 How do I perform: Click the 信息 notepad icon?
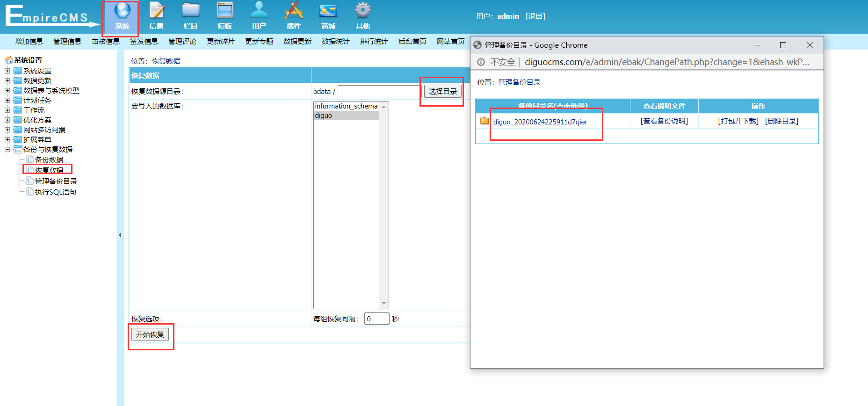click(156, 11)
